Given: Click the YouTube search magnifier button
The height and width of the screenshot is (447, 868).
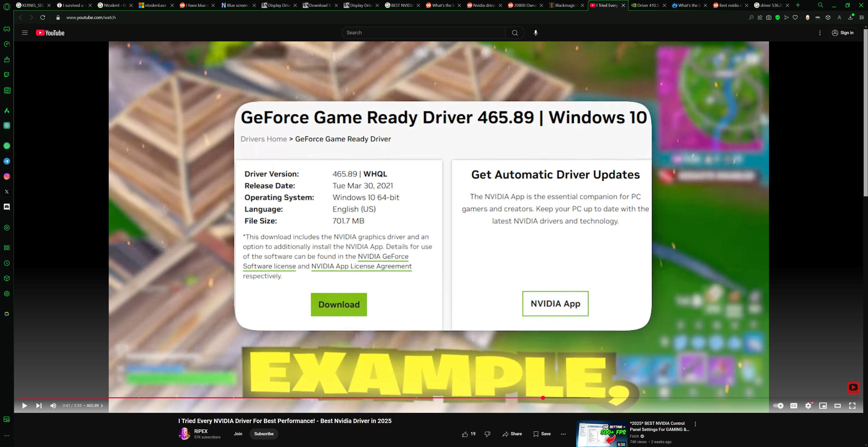Looking at the screenshot, I should tap(514, 33).
